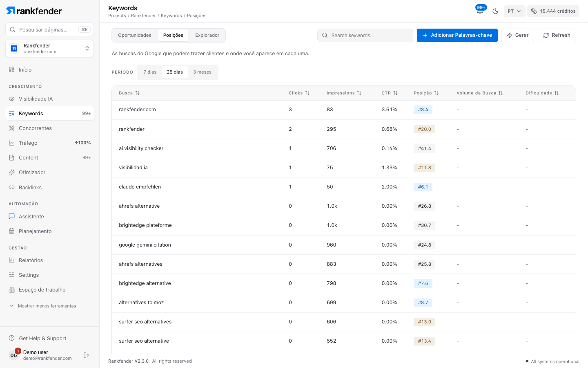Sort by Dificuldade column

[542, 93]
